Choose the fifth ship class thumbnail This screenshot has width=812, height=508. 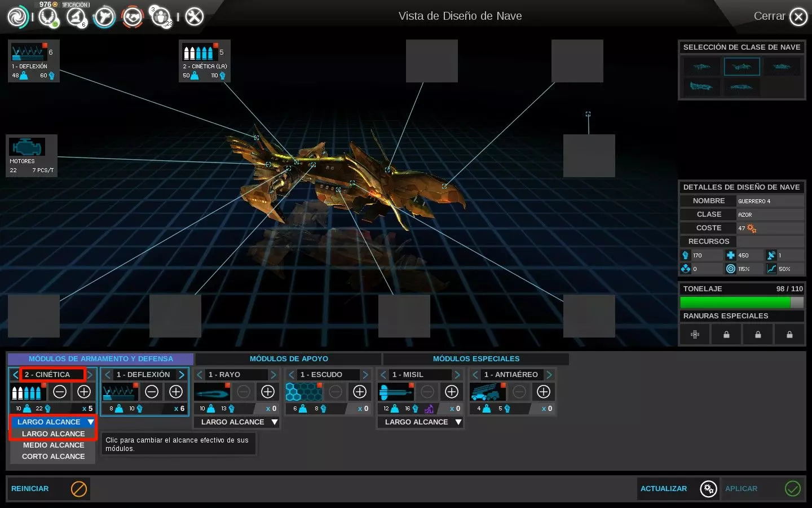pyautogui.click(x=742, y=87)
